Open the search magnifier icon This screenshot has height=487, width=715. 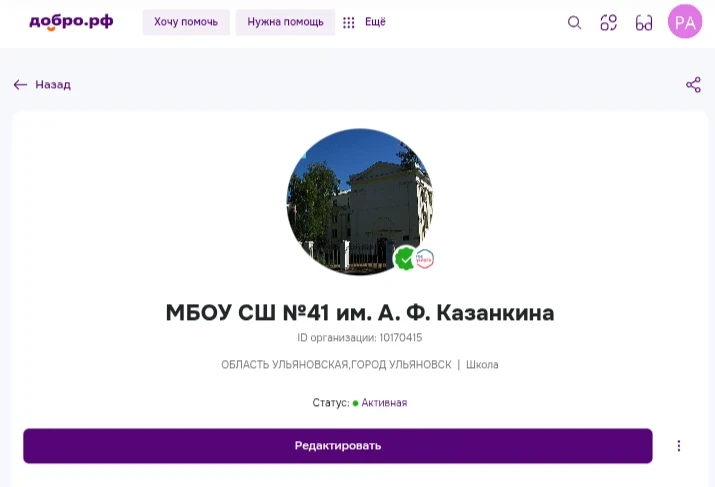click(575, 22)
